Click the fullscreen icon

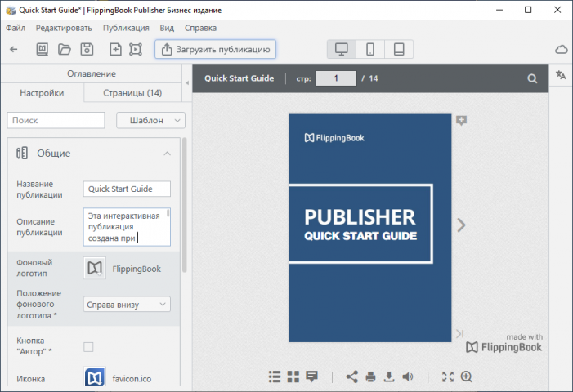coord(448,376)
